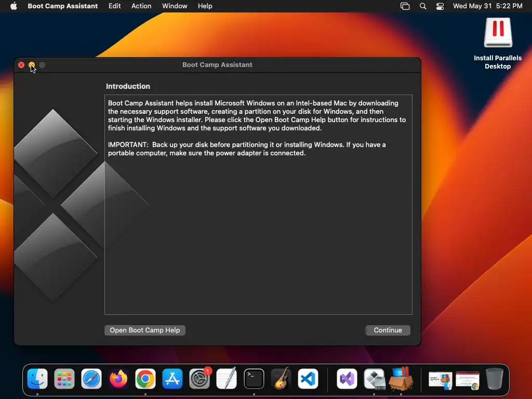Screen dimensions: 532x399
Task: Click the date and time clock
Action: click(487, 6)
